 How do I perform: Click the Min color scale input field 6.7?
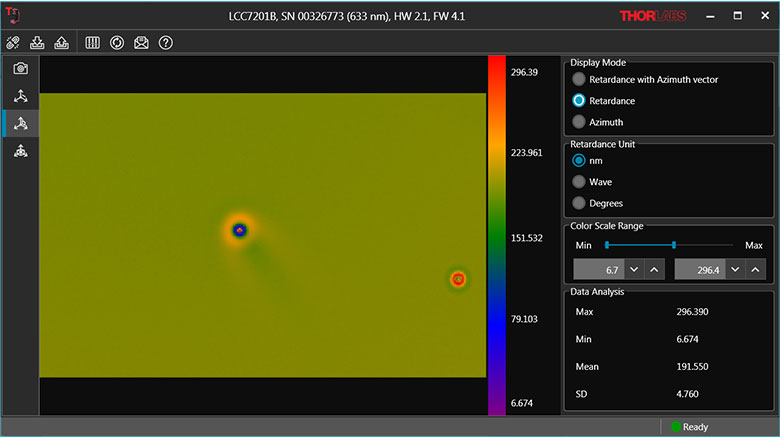(599, 270)
